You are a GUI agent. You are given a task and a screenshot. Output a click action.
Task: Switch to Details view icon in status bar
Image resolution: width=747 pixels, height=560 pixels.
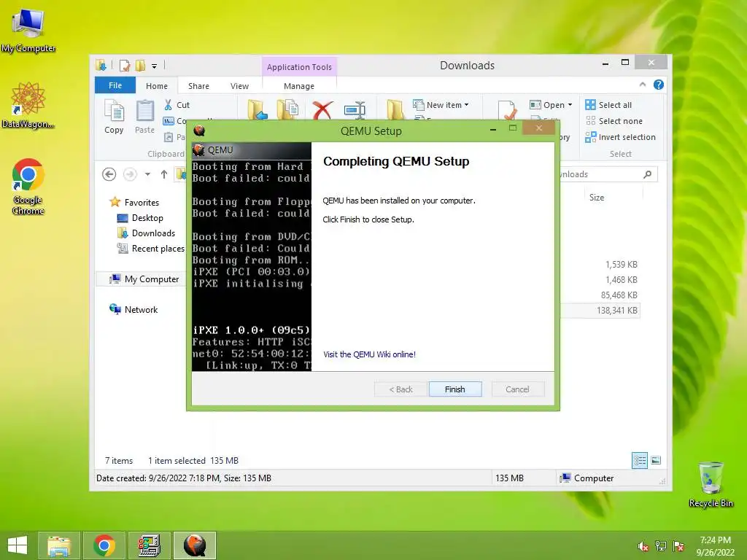click(639, 460)
